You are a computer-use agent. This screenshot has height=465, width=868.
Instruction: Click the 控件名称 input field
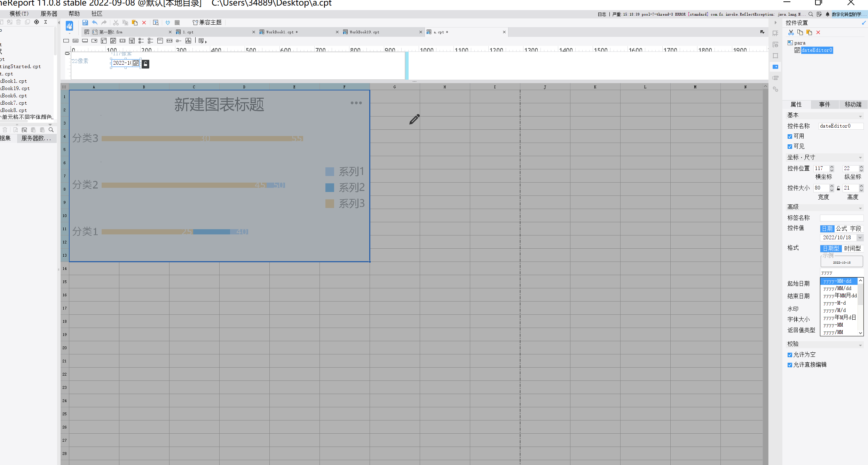(x=841, y=126)
